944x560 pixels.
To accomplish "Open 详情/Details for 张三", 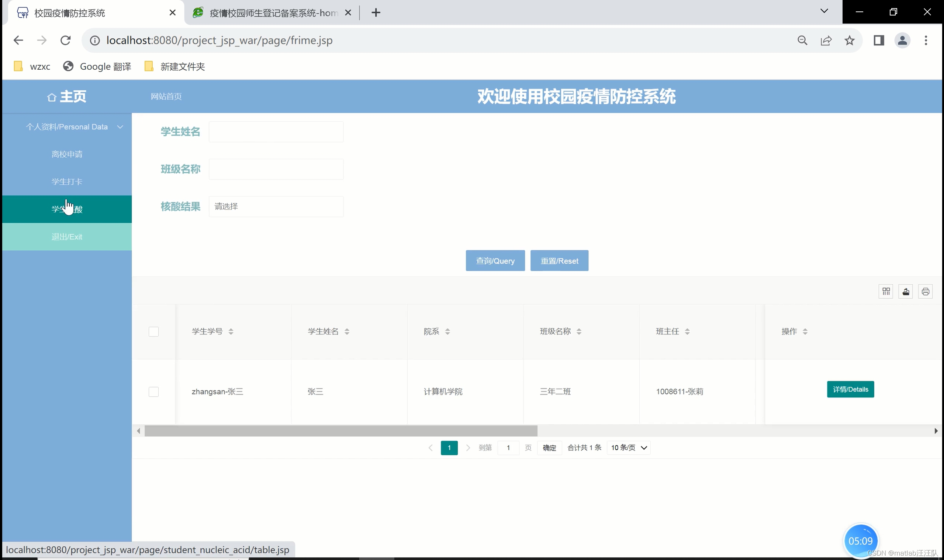I will [850, 389].
